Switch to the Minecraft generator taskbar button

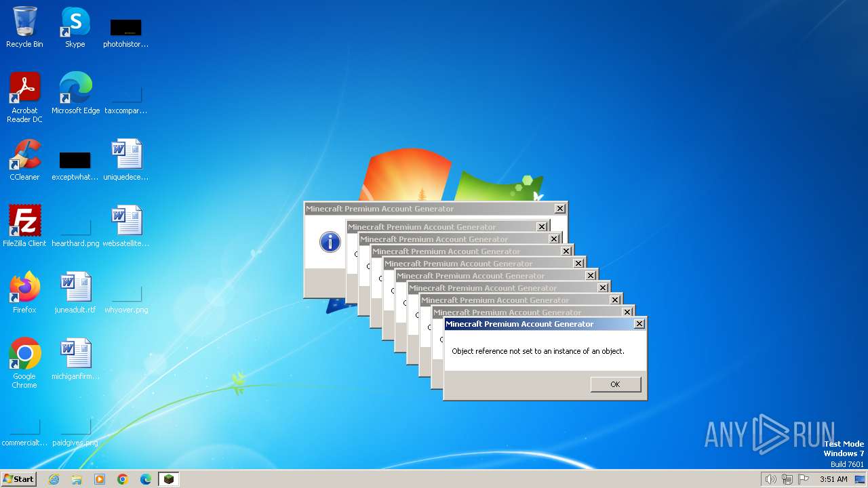point(168,479)
